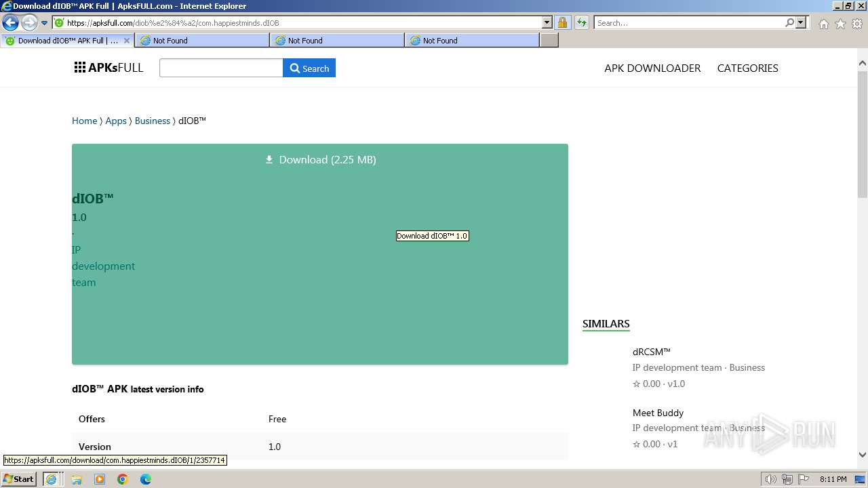Click the volume speaker tray icon
The height and width of the screenshot is (488, 868).
tap(771, 479)
